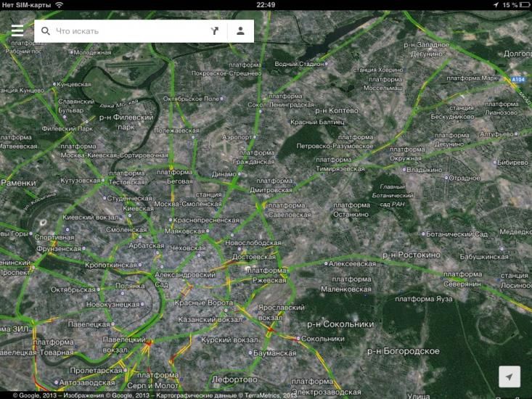Image resolution: width=532 pixels, height=399 pixels.
Task: Select the 'Достоевская' station label
Action: 253,257
